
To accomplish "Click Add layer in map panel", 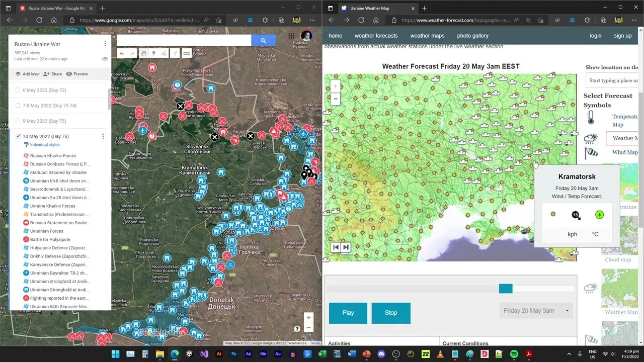I will [x=27, y=74].
